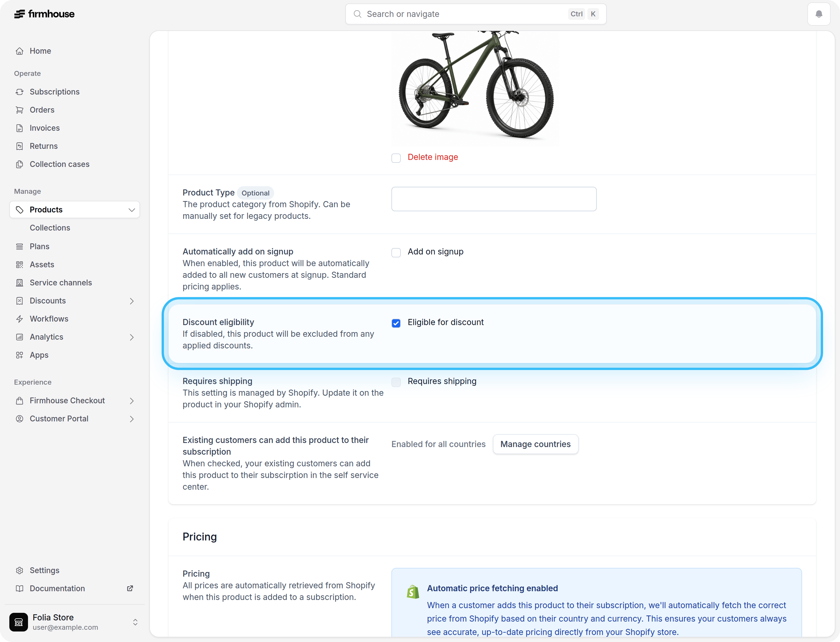Expand the Discounts submenu chevron
Screen dimensions: 840x642
(132, 301)
